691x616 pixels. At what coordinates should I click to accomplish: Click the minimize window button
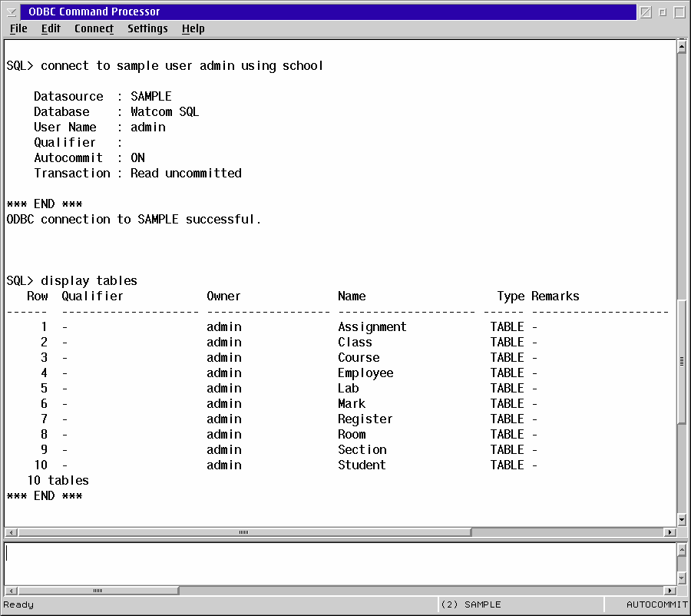click(663, 12)
